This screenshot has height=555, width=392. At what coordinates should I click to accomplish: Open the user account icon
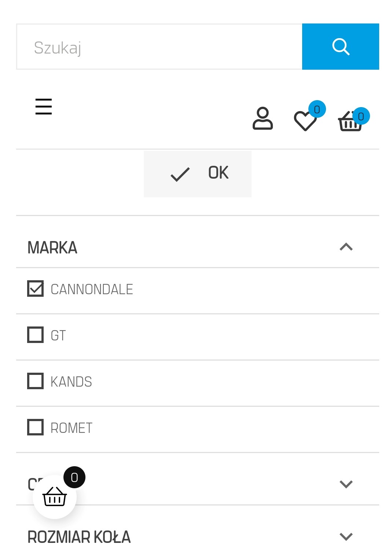(263, 119)
